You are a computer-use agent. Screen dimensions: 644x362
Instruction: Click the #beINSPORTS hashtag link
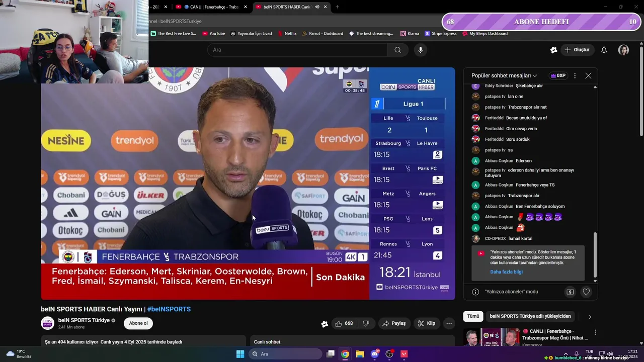[169, 309]
